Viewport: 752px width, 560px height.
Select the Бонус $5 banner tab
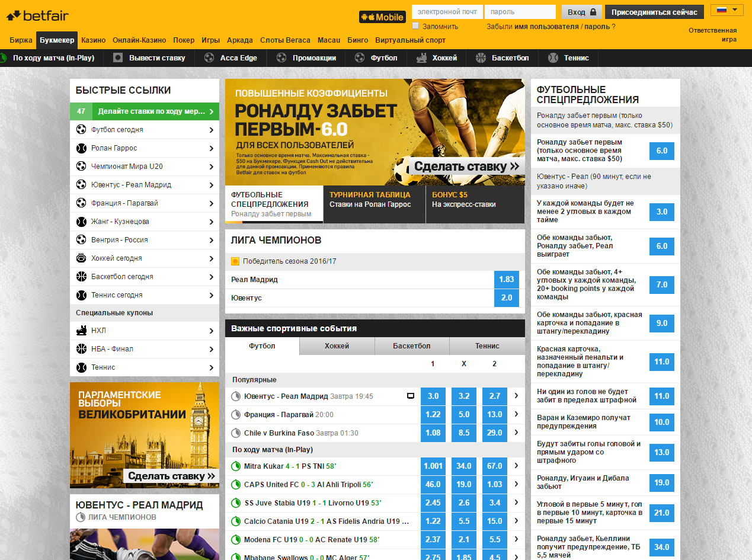[x=475, y=204]
